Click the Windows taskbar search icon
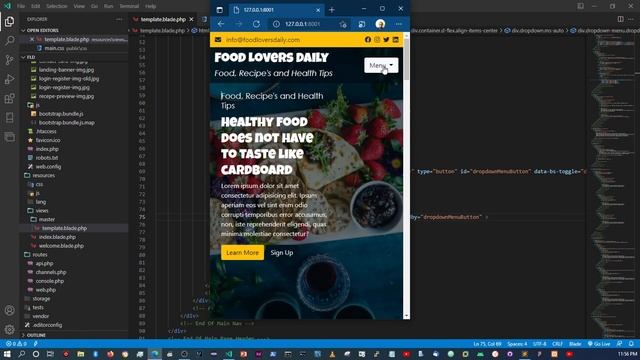 [x=21, y=354]
